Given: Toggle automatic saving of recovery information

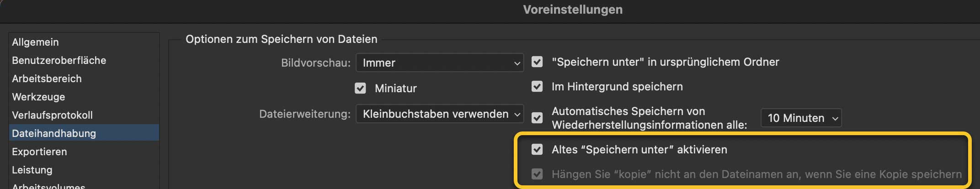Looking at the screenshot, I should pyautogui.click(x=537, y=118).
